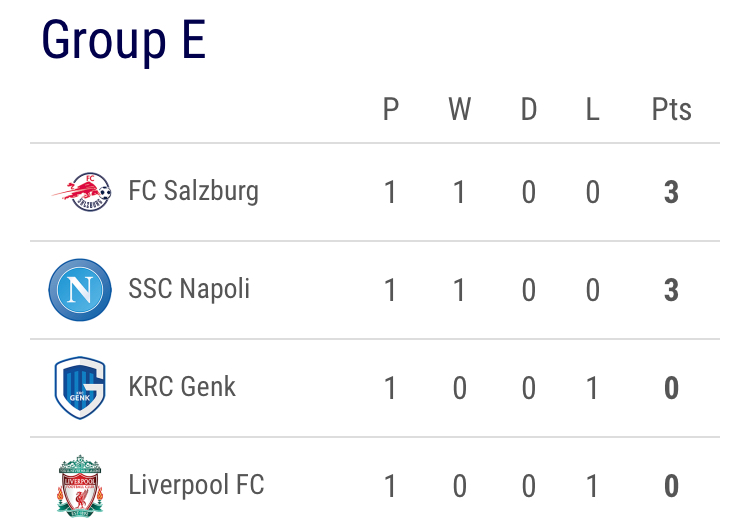The width and height of the screenshot is (750, 531).
Task: Click the W column header
Action: pyautogui.click(x=460, y=110)
